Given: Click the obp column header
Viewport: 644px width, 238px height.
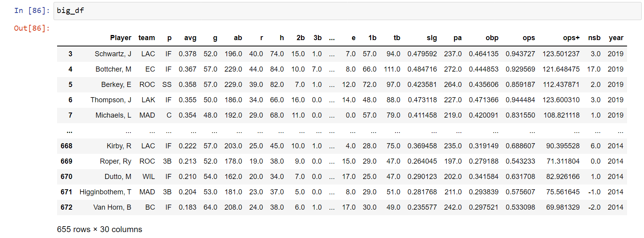Looking at the screenshot, I should coord(492,38).
